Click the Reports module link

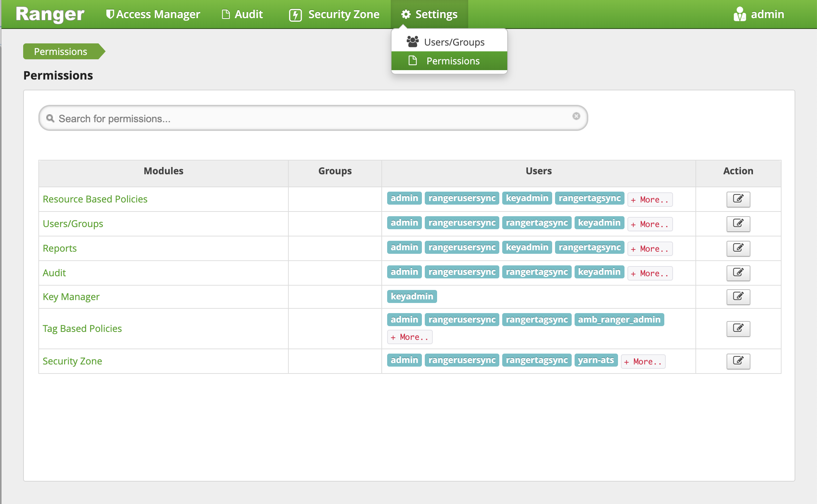[x=60, y=248]
